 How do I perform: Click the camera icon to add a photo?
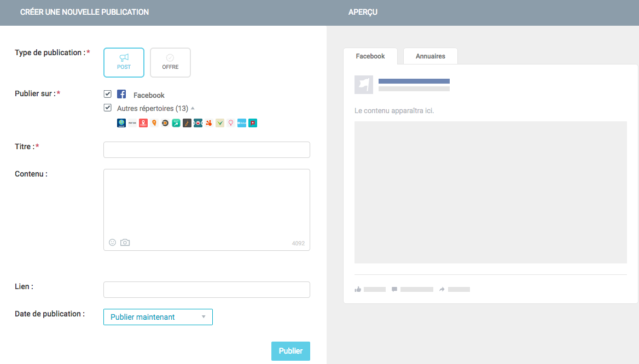point(125,242)
